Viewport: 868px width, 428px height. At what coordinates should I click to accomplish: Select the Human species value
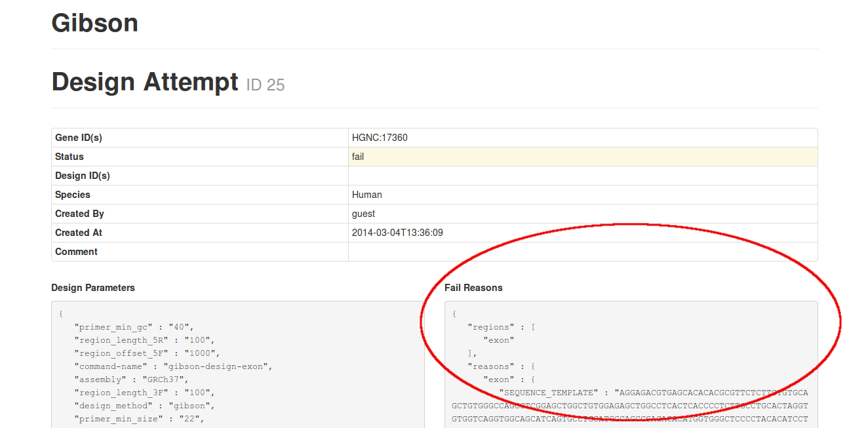pyautogui.click(x=366, y=195)
